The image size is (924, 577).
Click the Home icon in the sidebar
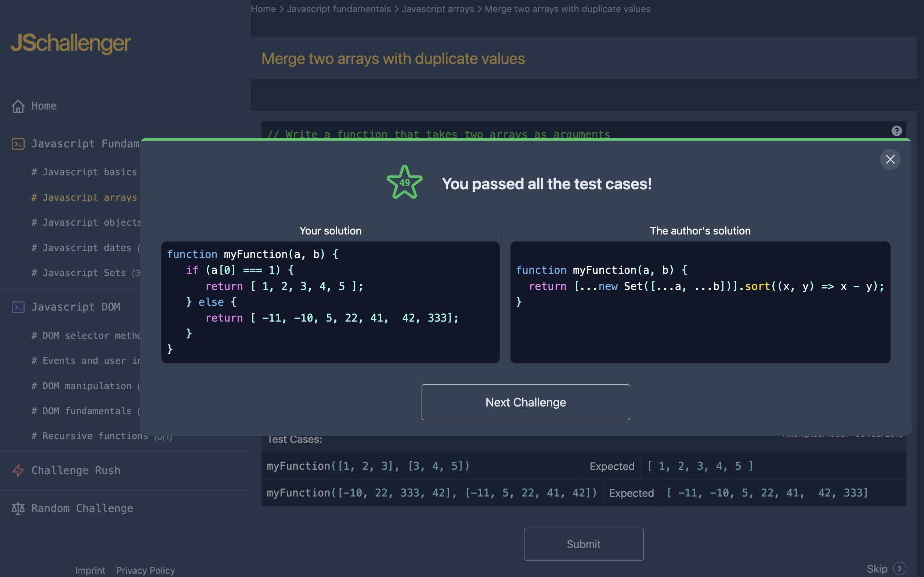(x=19, y=106)
